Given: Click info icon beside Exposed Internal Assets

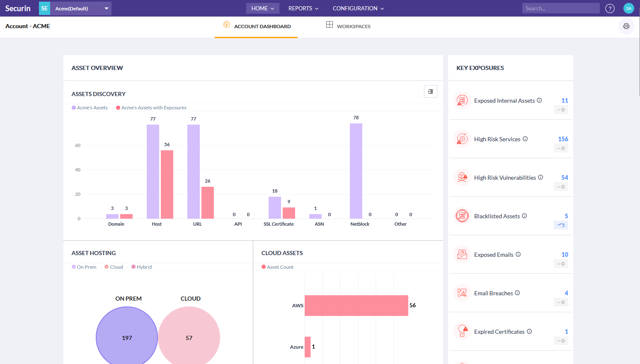Looking at the screenshot, I should 539,100.
